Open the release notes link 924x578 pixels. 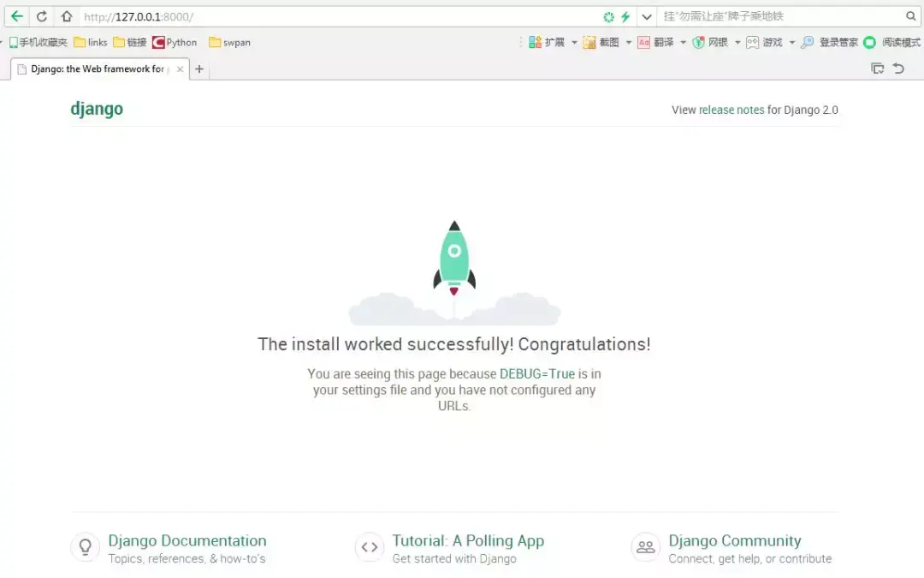pyautogui.click(x=731, y=110)
